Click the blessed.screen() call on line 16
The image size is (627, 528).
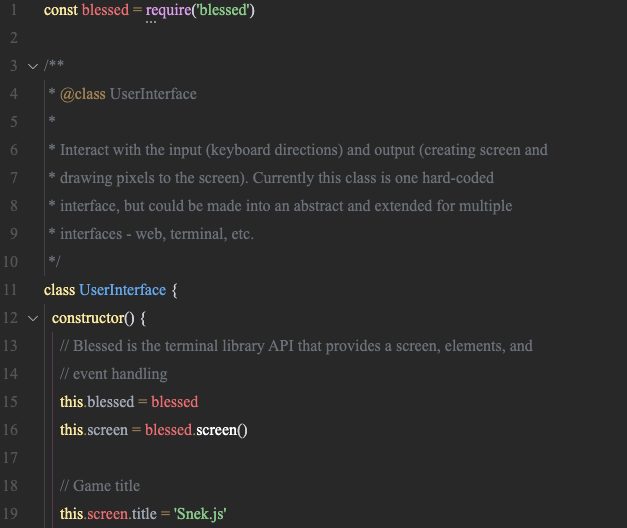tap(196, 430)
